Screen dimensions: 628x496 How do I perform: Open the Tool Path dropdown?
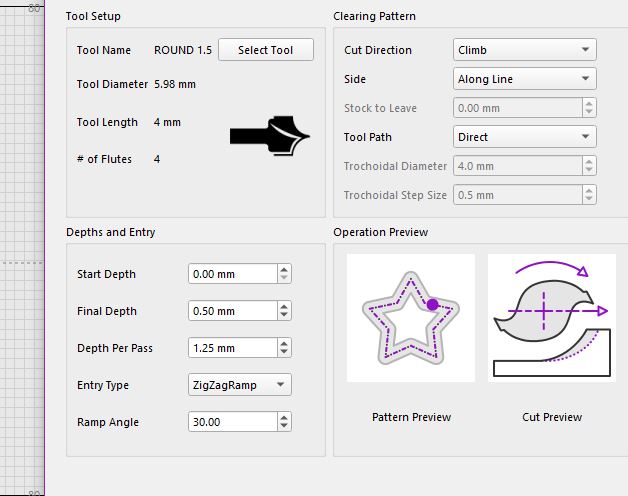pyautogui.click(x=524, y=137)
